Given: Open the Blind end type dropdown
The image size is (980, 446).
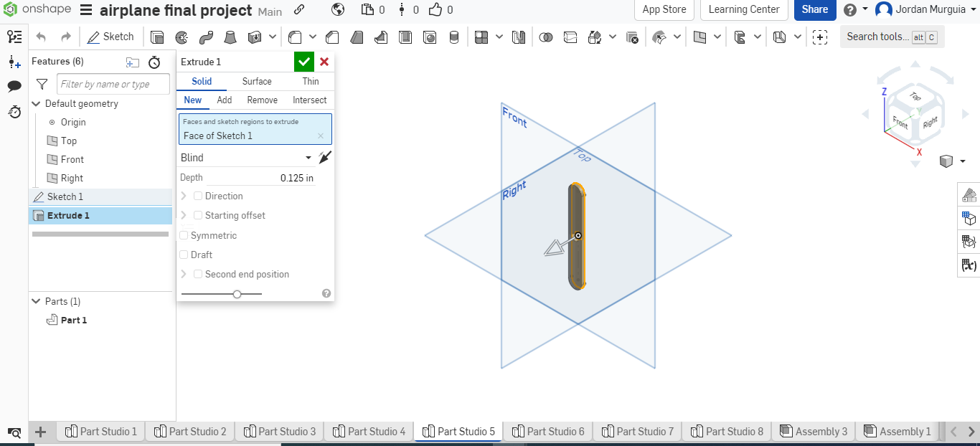Looking at the screenshot, I should click(246, 158).
